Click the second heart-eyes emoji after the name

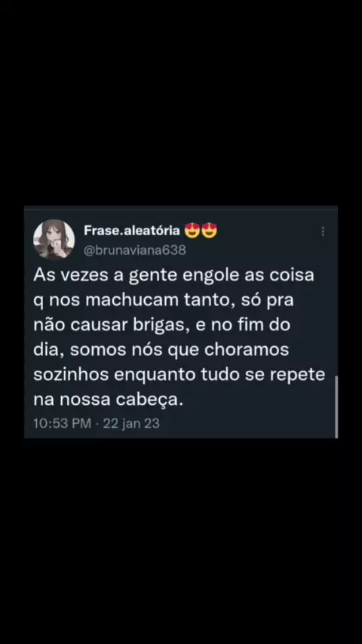coord(209,231)
